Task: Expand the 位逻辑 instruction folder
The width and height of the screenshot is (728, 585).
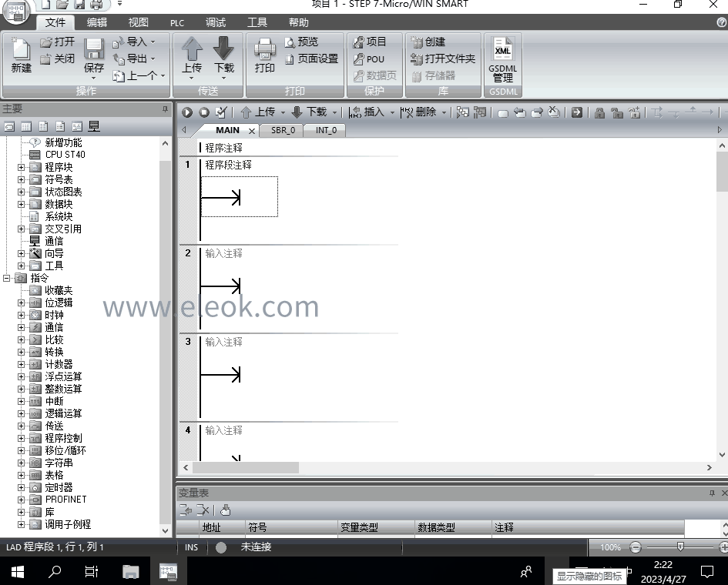Action: pos(22,303)
